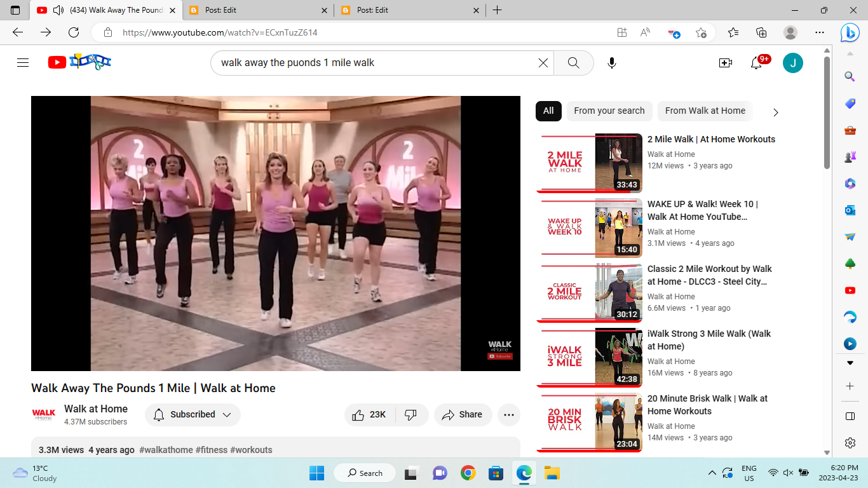
Task: Open the Collections icon
Action: 761,32
